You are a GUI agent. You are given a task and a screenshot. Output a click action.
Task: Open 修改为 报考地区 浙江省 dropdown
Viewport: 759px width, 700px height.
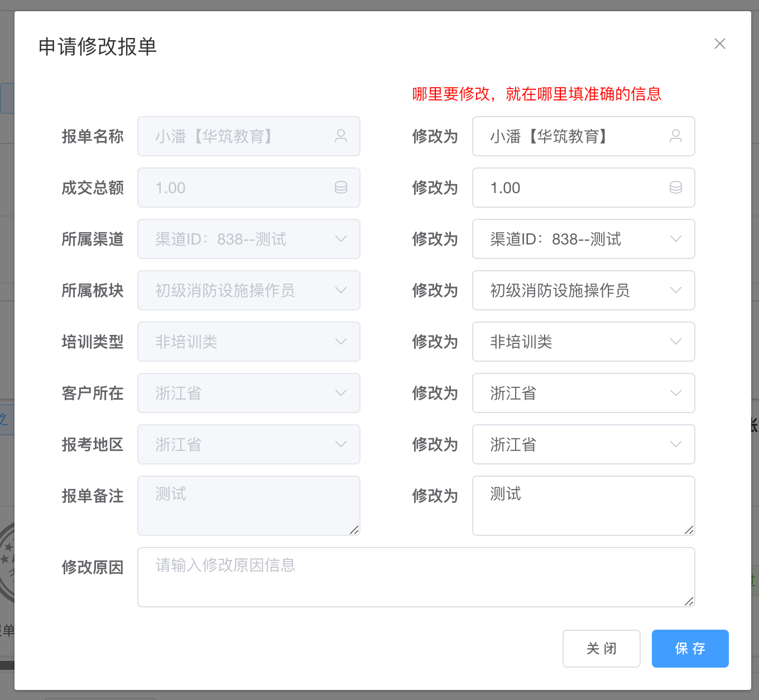(x=575, y=444)
